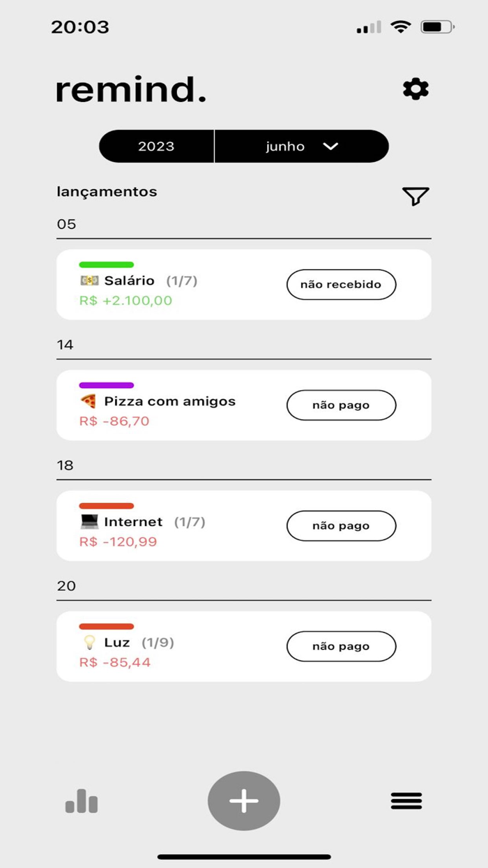Viewport: 488px width, 868px height.
Task: Click the pizza emoji on Pizza com amigos
Action: [89, 401]
